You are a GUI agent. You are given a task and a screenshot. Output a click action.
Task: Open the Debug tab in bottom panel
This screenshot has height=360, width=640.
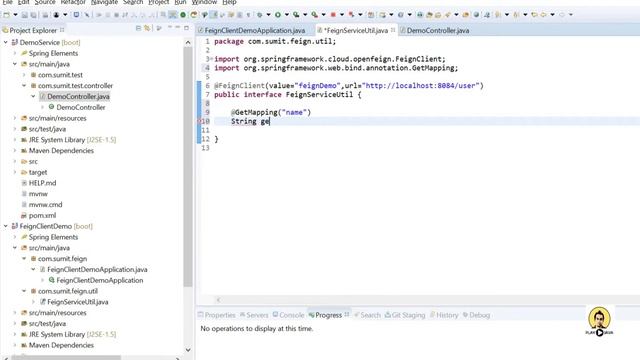[x=476, y=315]
